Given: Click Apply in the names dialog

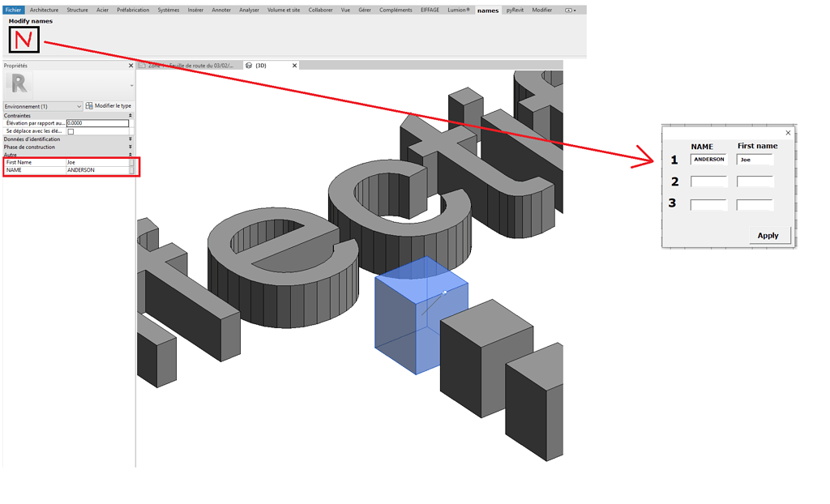Looking at the screenshot, I should tap(768, 235).
